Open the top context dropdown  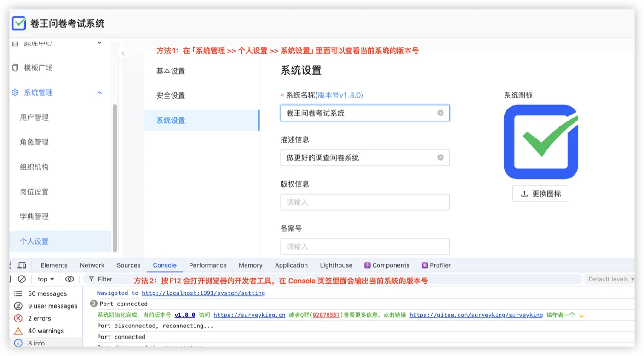46,279
